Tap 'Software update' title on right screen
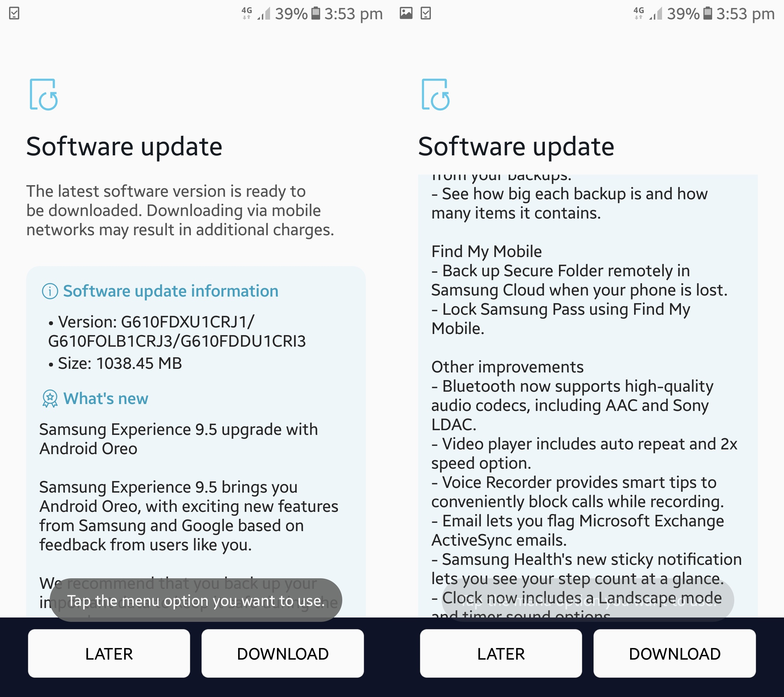This screenshot has width=784, height=697. 516,147
